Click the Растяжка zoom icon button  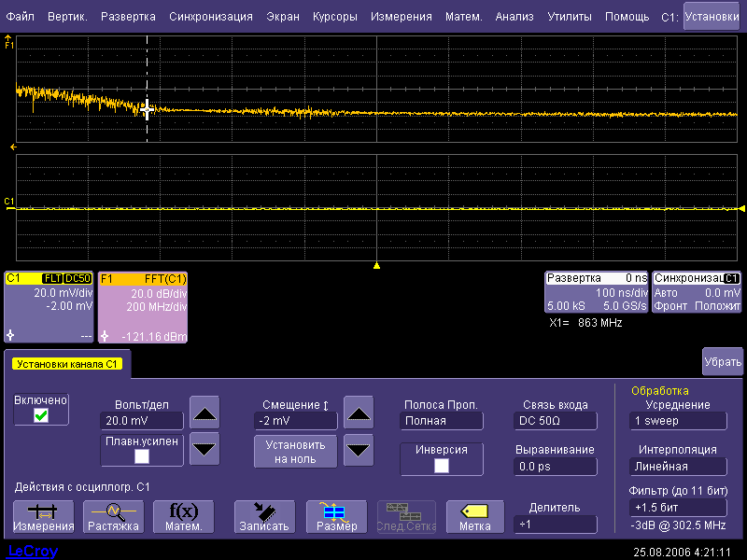pyautogui.click(x=113, y=516)
